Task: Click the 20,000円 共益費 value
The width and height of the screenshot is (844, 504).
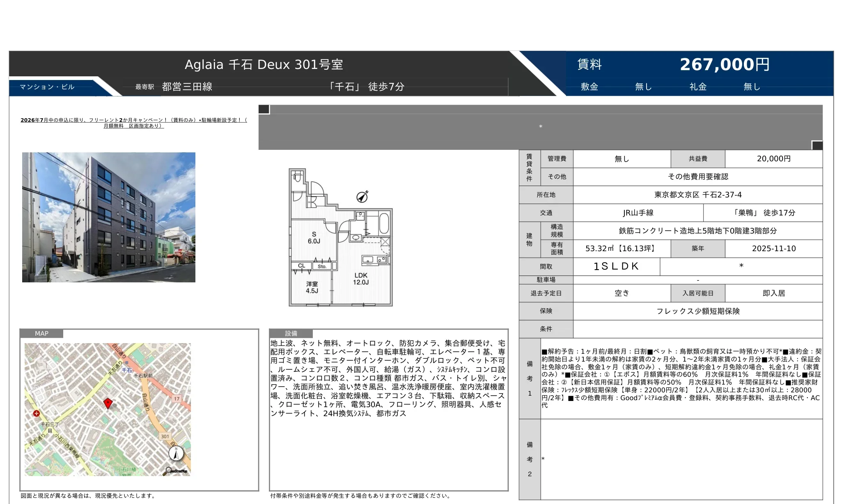Action: click(774, 159)
